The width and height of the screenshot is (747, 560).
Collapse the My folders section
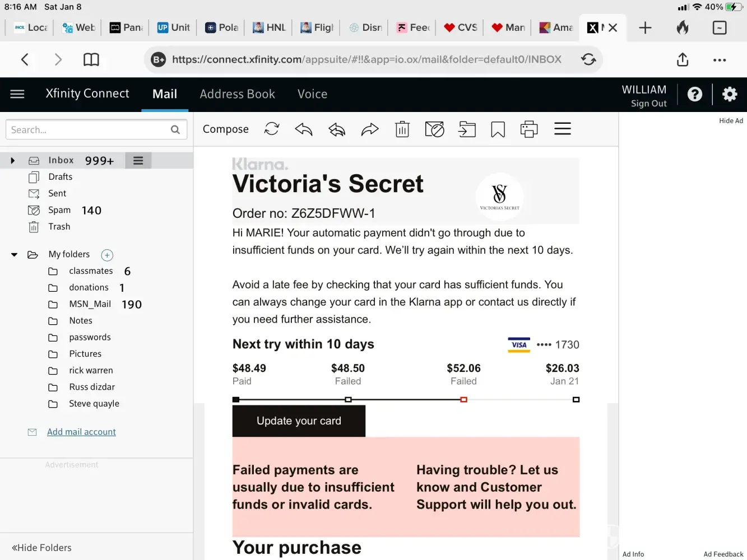click(x=14, y=255)
